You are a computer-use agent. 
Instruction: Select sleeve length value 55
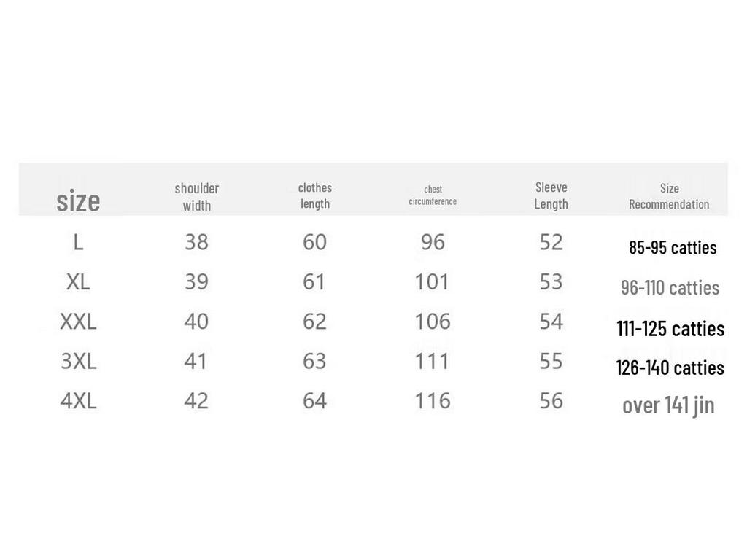pos(551,361)
